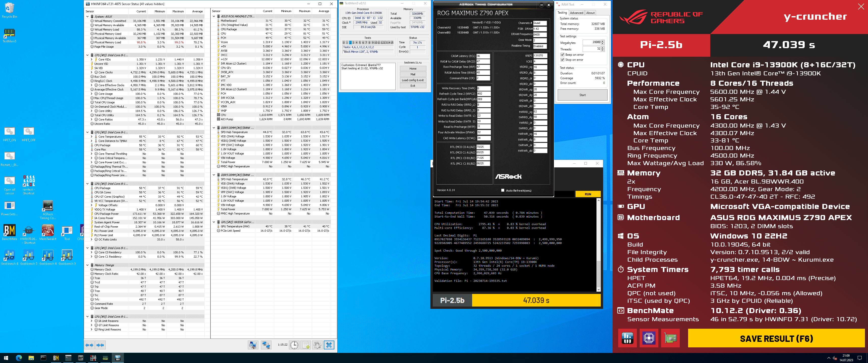The height and width of the screenshot is (363, 868).
Task: Collapse the Memory Timings sensor group
Action: click(x=88, y=265)
